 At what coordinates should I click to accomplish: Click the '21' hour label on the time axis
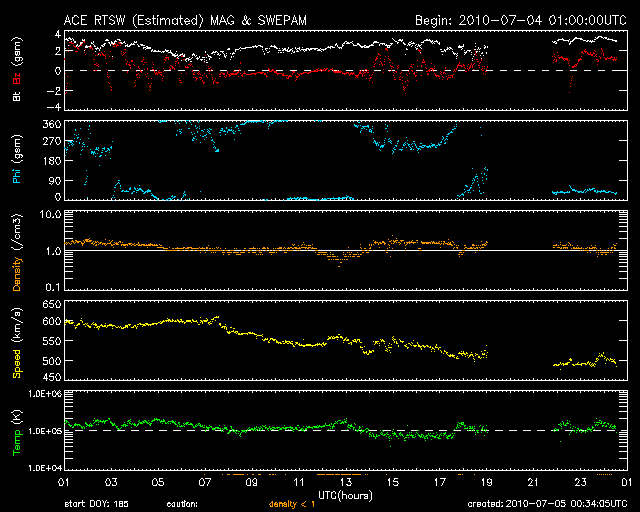pos(533,483)
